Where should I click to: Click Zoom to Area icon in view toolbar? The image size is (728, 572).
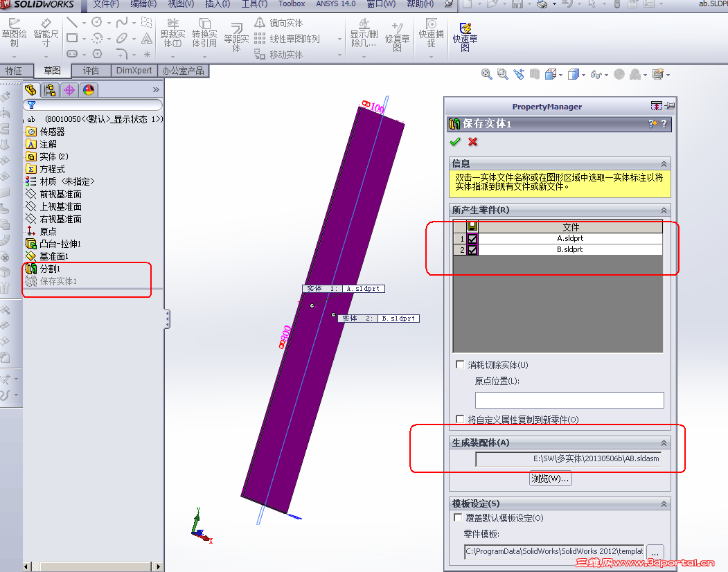tap(502, 74)
